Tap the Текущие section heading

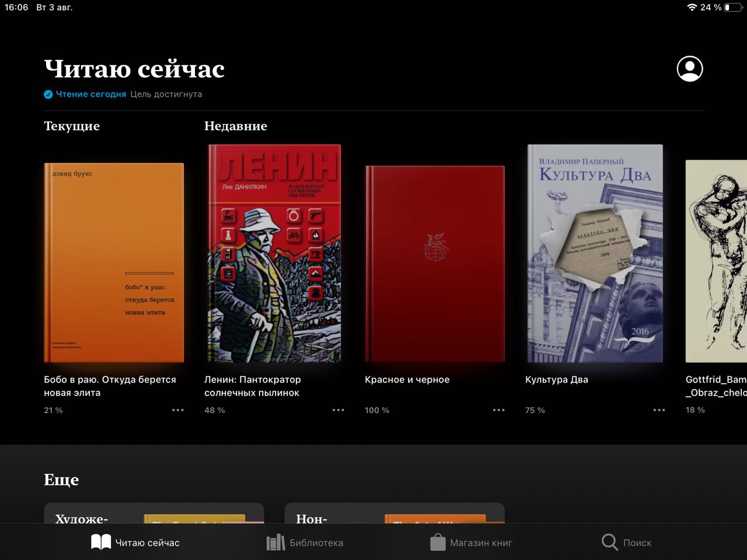[72, 126]
